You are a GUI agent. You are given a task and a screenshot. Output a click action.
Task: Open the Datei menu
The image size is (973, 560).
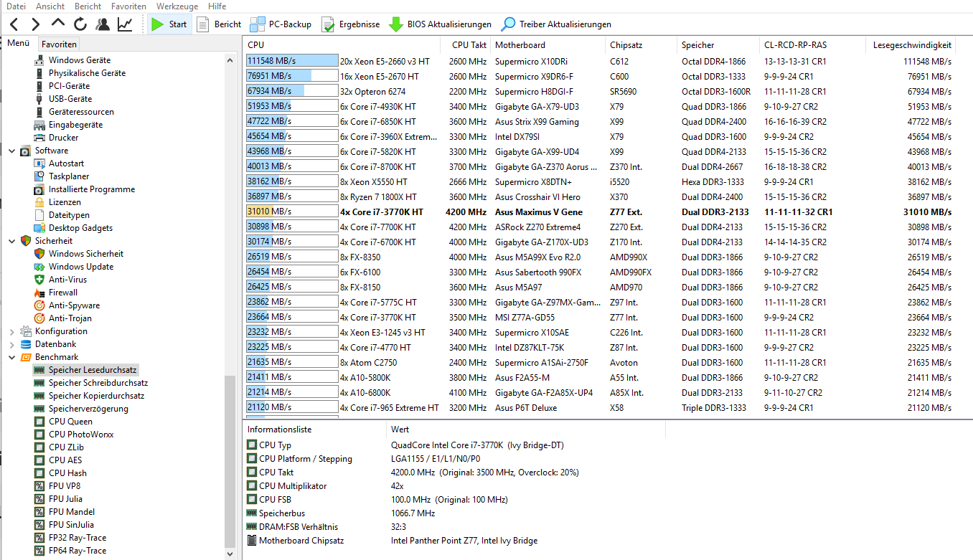tap(16, 6)
